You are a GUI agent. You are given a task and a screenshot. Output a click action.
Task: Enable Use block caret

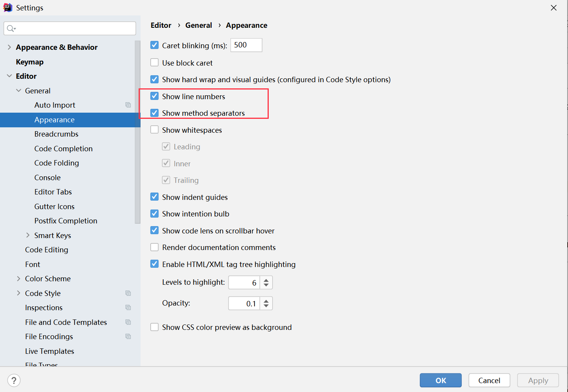[x=154, y=63]
